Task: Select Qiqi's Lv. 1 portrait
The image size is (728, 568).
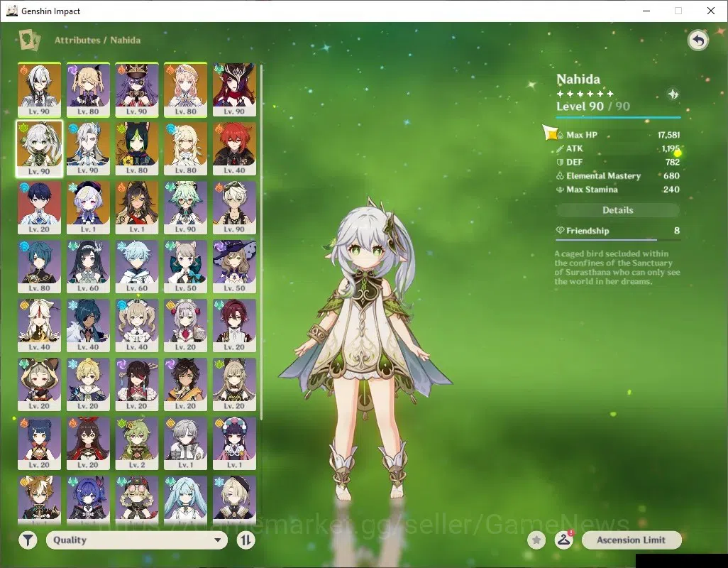Action: pyautogui.click(x=88, y=207)
